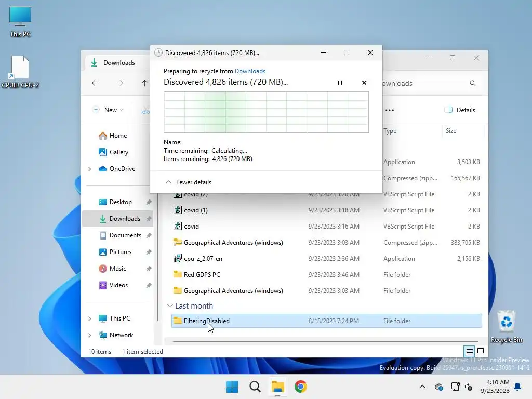Screen dimensions: 532x399
Task: Expand the Network tree node
Action: coord(89,335)
